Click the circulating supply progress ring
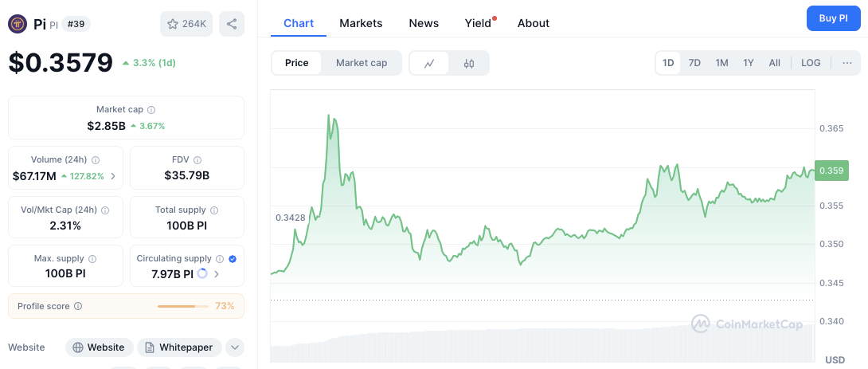 [x=202, y=273]
